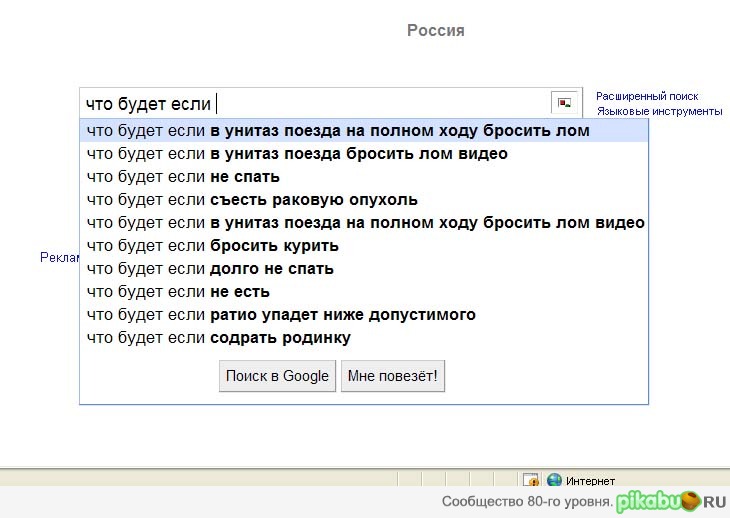This screenshot has width=730, height=518.
Task: Click the partially hidden 'Реклама' link
Action: (59, 258)
